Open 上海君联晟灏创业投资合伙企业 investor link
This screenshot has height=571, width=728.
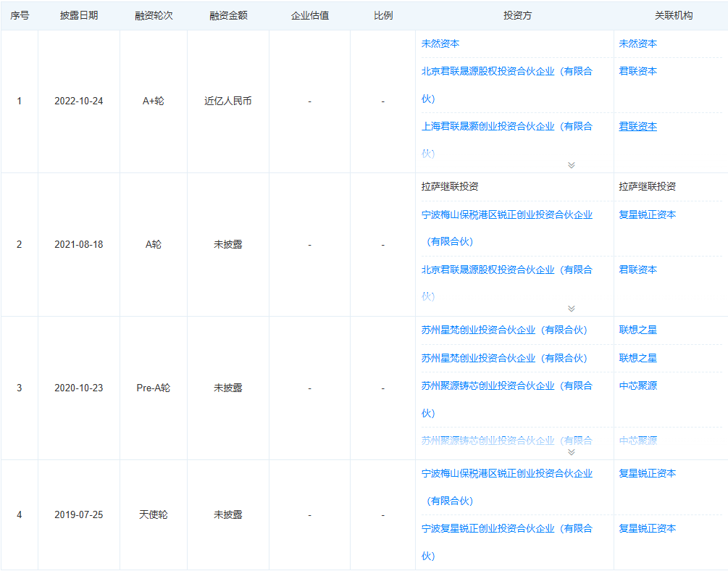[506, 139]
